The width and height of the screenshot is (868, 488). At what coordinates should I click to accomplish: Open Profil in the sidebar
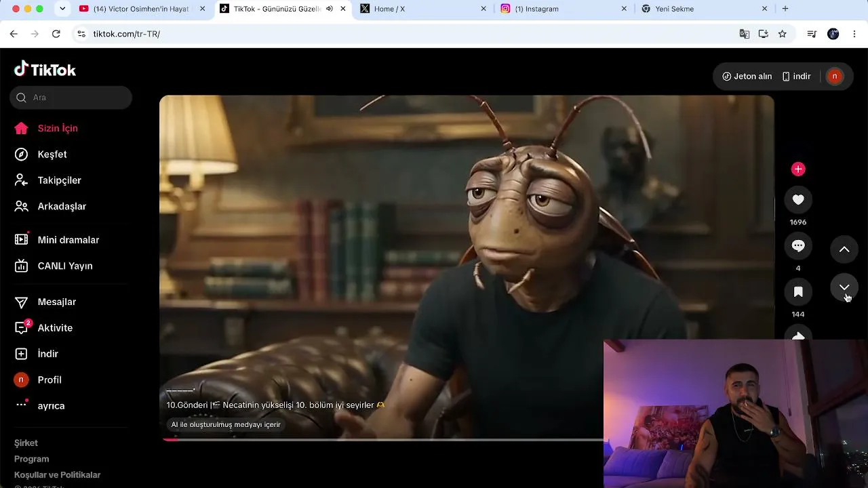point(37,380)
